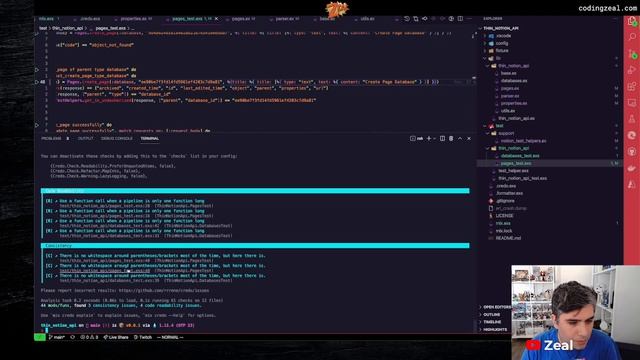Open notion_test_helpers.ex in the explorer
The height and width of the screenshot is (360, 640).
click(523, 141)
